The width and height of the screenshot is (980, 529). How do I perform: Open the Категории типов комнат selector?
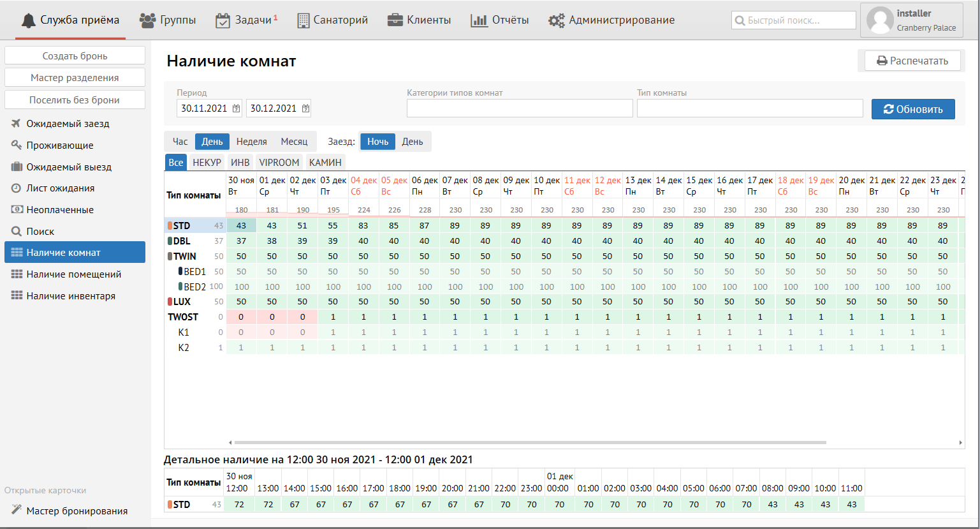pos(520,108)
